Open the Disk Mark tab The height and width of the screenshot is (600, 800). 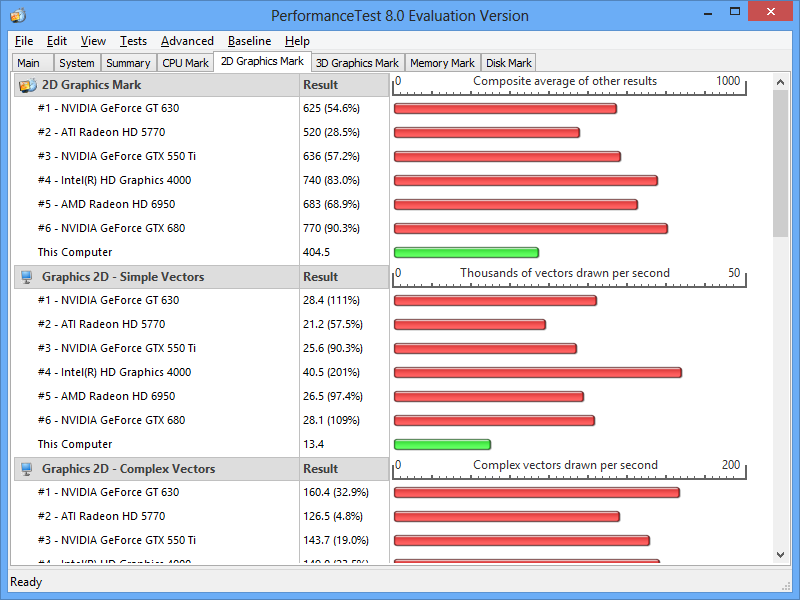[509, 63]
